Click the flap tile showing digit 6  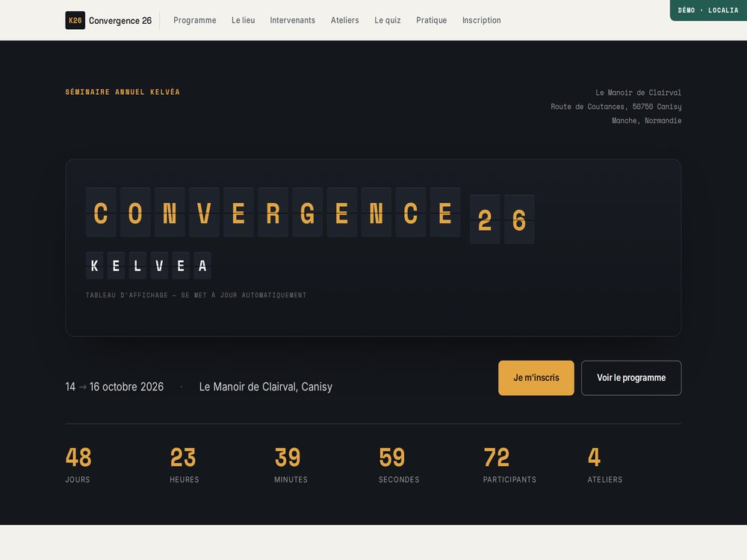519,220
